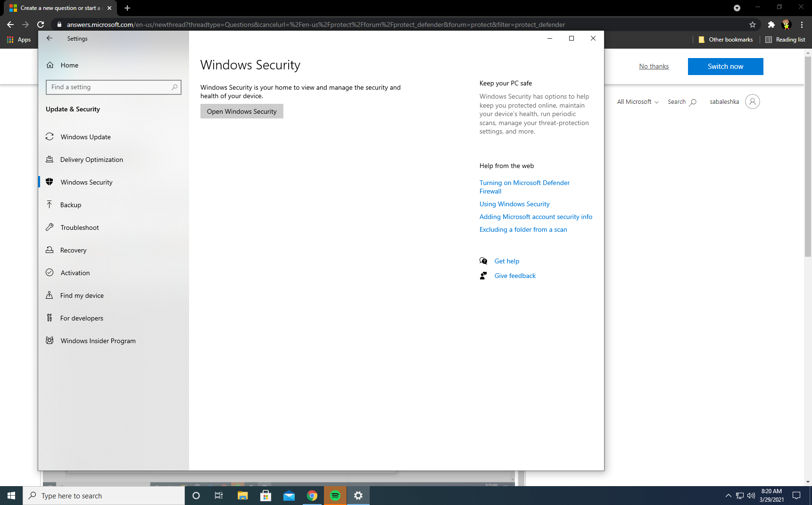This screenshot has width=812, height=505.
Task: Close the Create a new question tab
Action: [x=109, y=8]
